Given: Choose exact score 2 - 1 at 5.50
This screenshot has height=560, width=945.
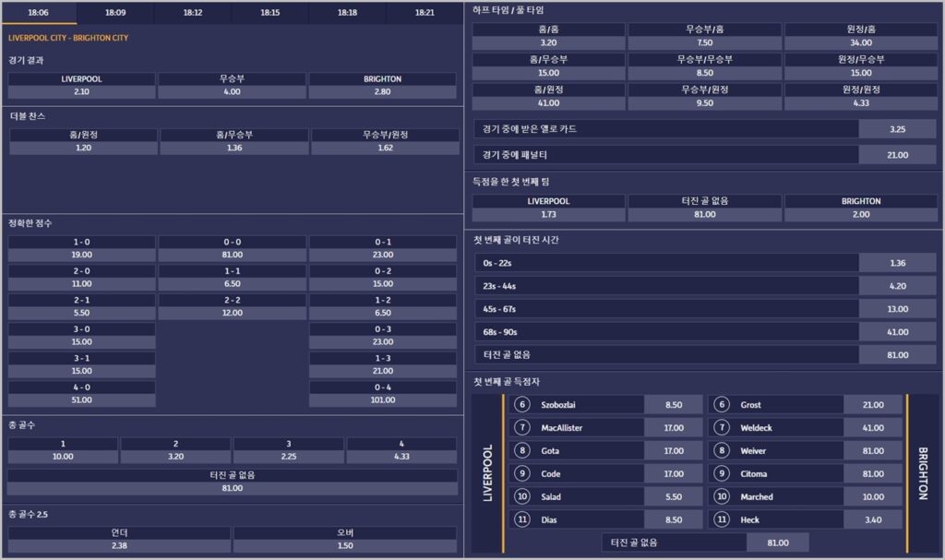Looking at the screenshot, I should (x=81, y=306).
